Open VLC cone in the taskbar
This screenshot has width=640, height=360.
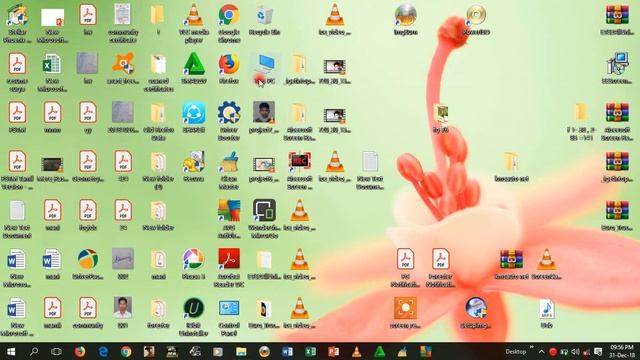[356, 351]
